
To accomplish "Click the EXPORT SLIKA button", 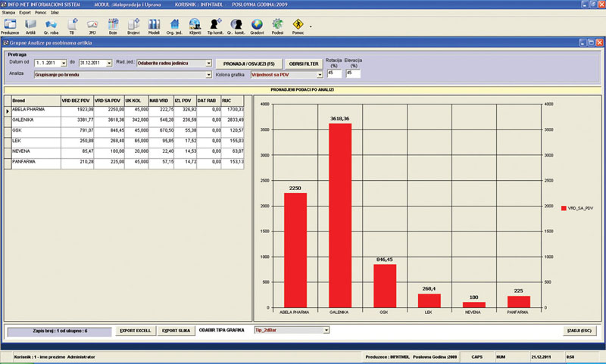I will point(176,331).
